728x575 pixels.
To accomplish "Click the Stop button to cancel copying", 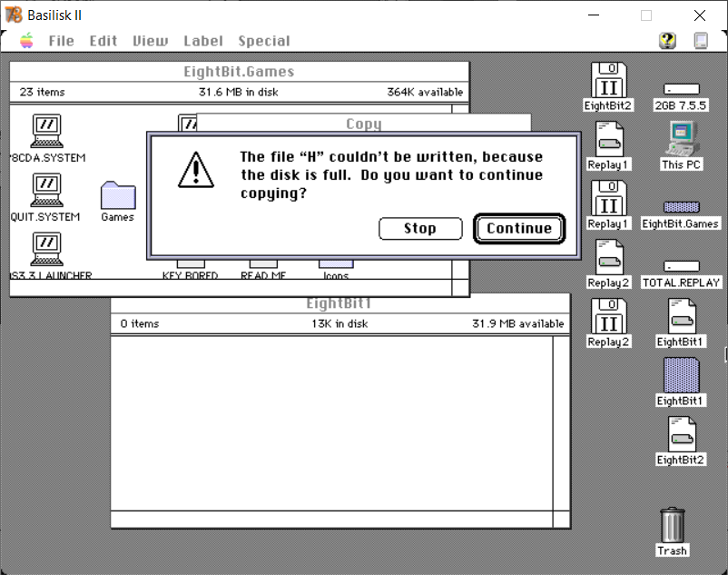I will pos(420,229).
